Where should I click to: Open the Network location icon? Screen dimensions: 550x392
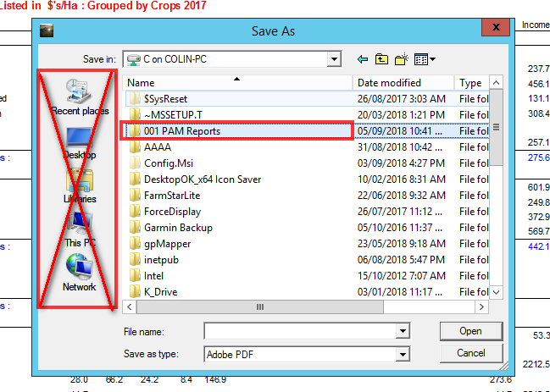[79, 271]
